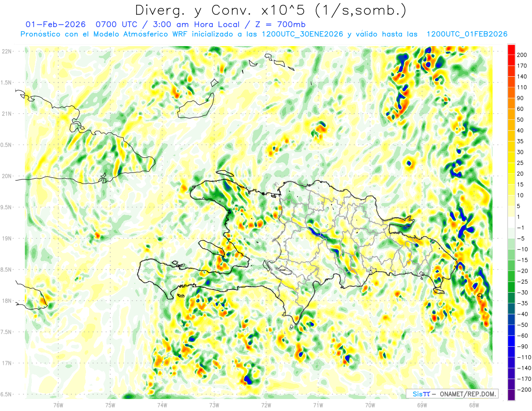This screenshot has height=411, width=532.
Task: Click the '70W' longitude axis label
Action: [370, 404]
